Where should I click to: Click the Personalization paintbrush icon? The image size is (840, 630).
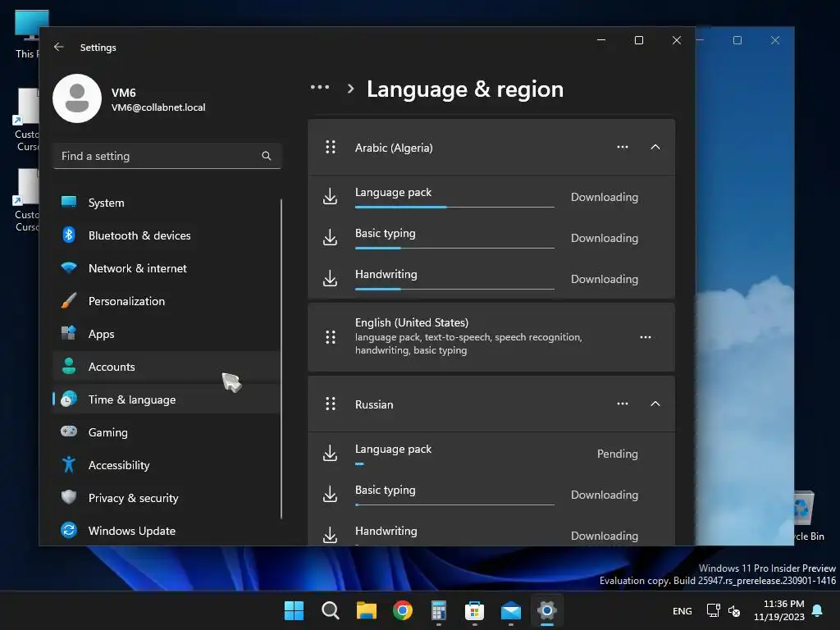tap(69, 300)
